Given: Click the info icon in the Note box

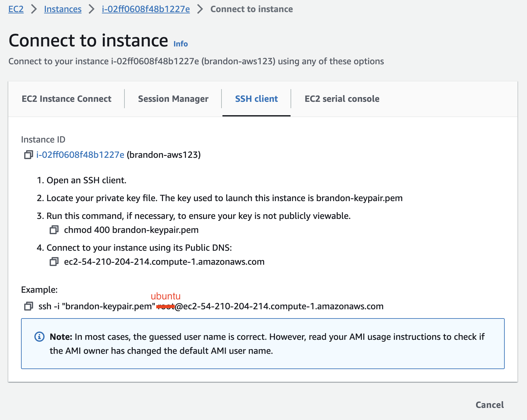Looking at the screenshot, I should [x=39, y=337].
